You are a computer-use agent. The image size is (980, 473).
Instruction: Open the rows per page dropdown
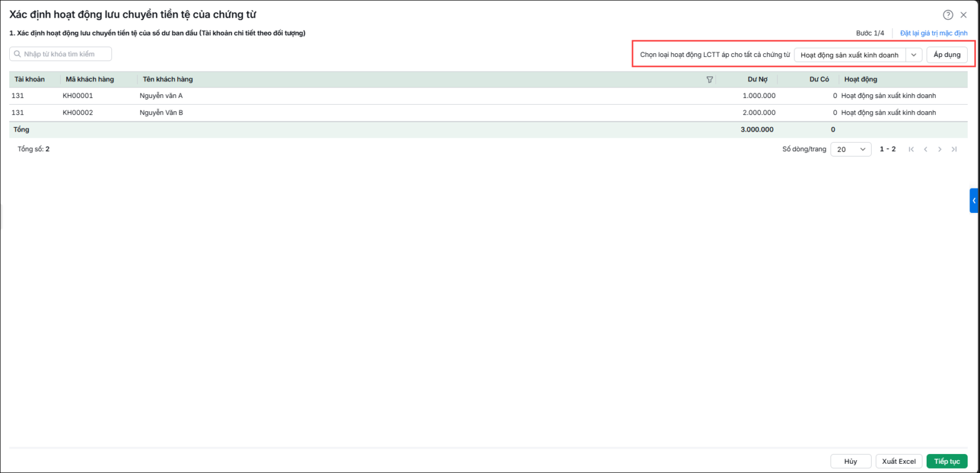(x=851, y=149)
